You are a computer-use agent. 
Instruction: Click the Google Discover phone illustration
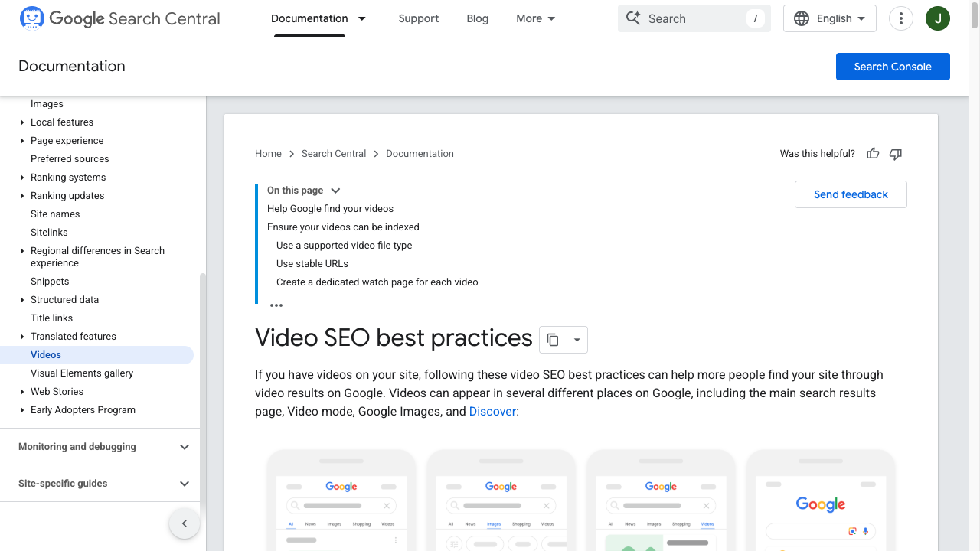tap(821, 500)
